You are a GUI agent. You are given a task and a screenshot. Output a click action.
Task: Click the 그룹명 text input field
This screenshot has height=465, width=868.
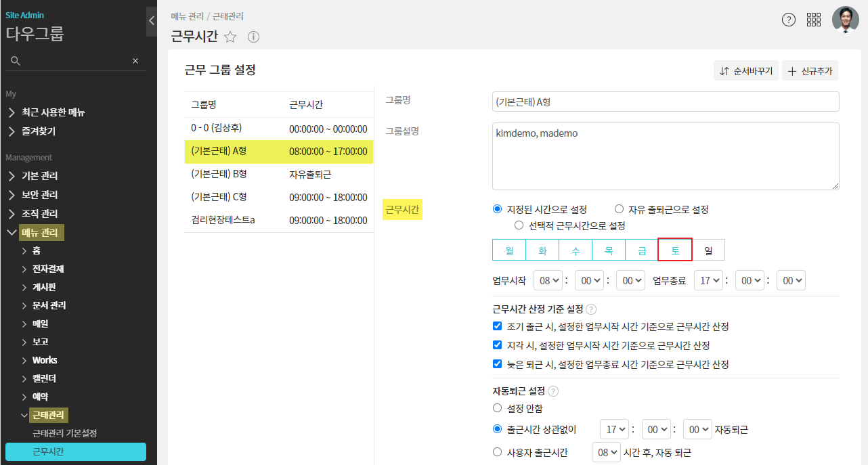pos(665,102)
